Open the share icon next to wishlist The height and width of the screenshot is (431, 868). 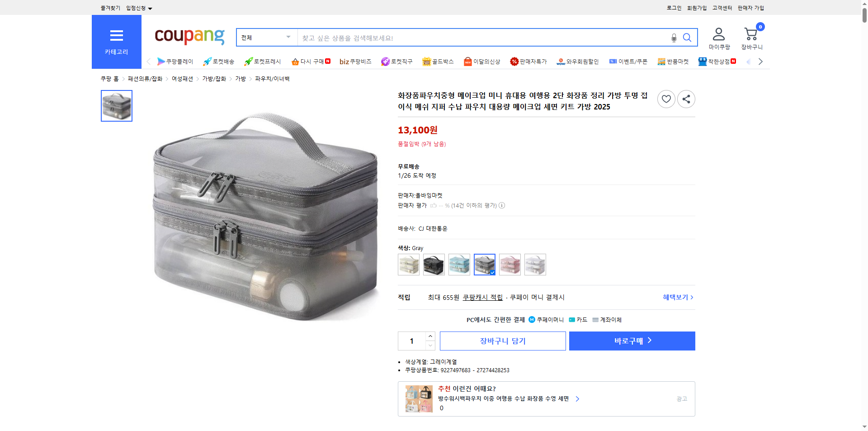tap(686, 99)
